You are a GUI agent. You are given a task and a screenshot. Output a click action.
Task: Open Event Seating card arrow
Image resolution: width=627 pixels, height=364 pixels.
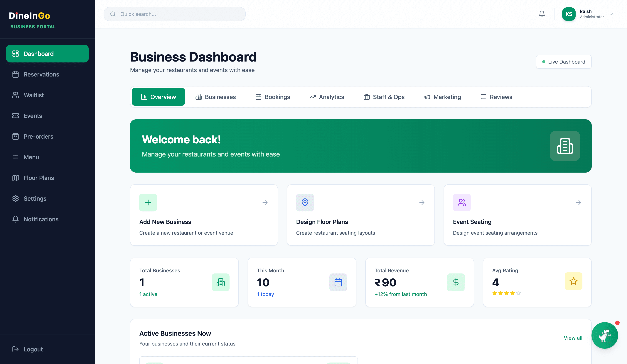click(x=579, y=202)
